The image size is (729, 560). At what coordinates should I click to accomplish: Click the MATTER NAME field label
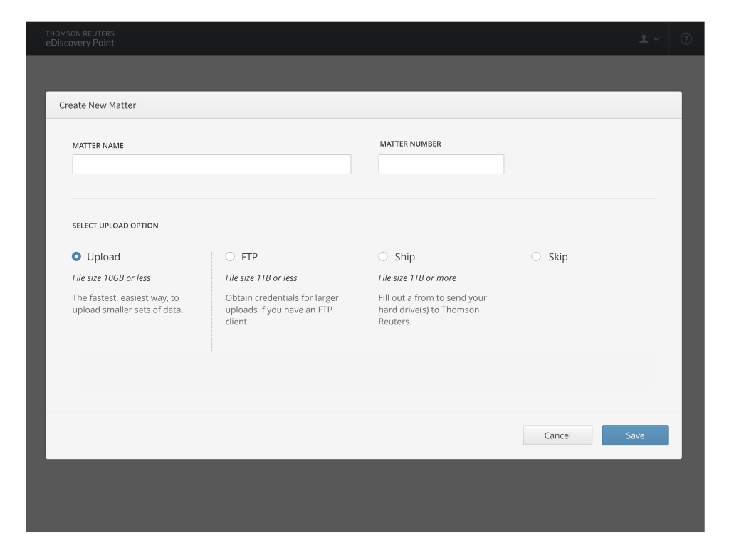[98, 145]
